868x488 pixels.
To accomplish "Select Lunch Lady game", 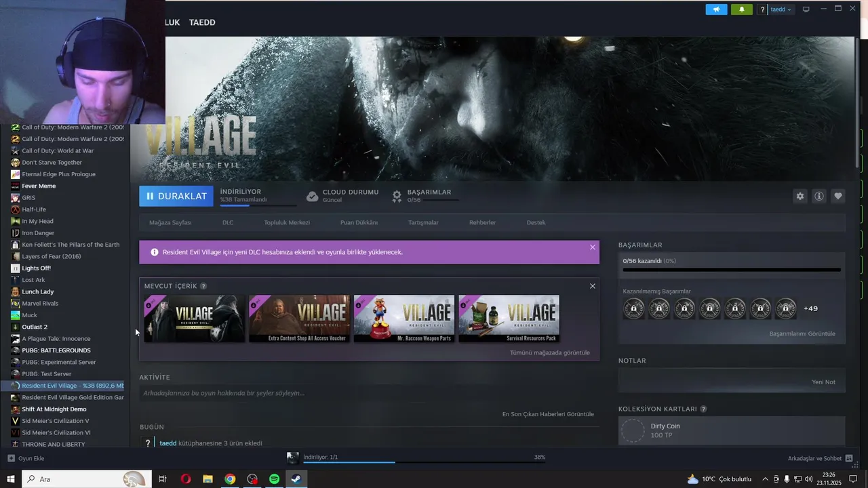I will pyautogui.click(x=37, y=291).
